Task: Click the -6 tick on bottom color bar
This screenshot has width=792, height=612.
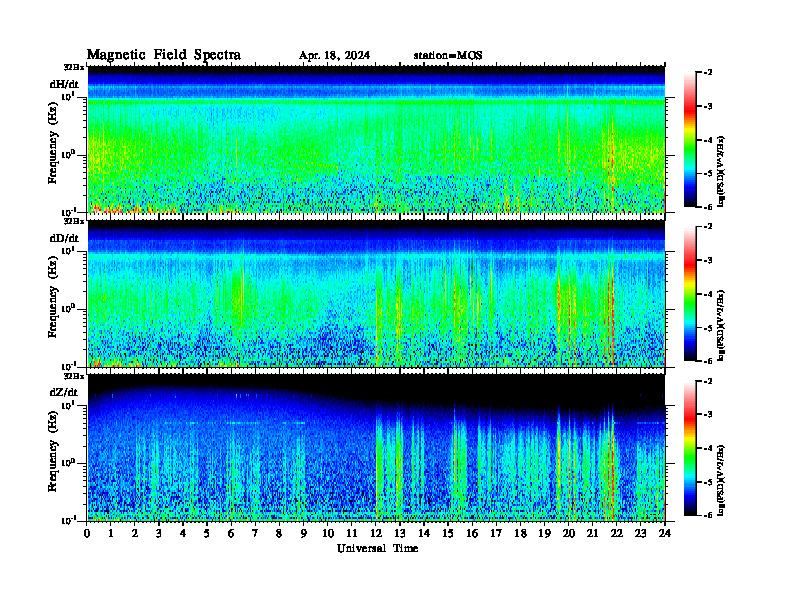Action: [707, 515]
